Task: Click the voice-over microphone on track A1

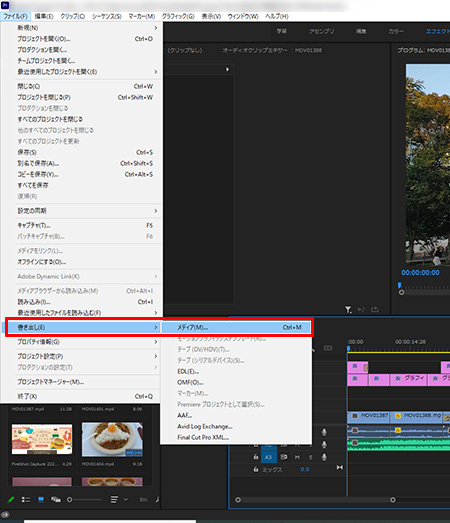Action: [324, 432]
